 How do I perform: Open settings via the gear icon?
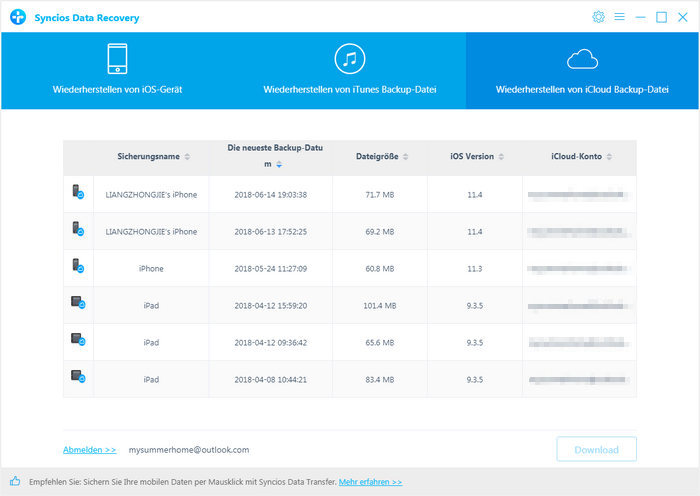point(598,17)
